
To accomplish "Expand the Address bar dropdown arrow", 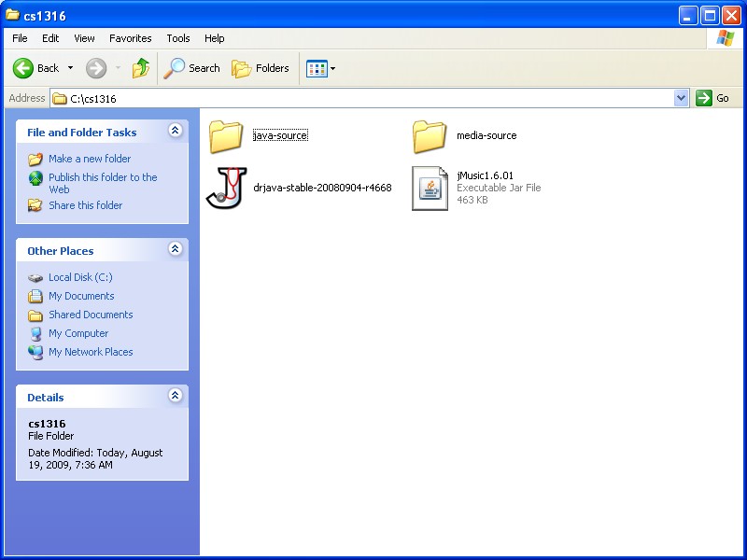I will click(x=681, y=98).
